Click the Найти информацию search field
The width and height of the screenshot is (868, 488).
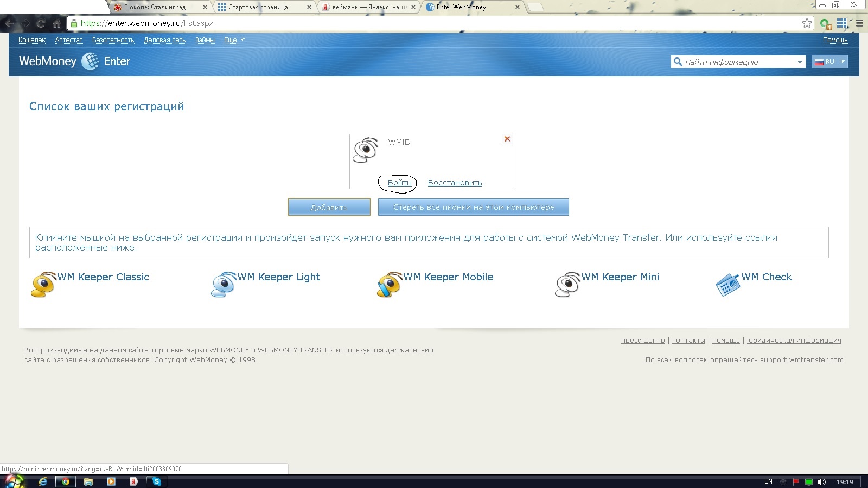tap(738, 62)
